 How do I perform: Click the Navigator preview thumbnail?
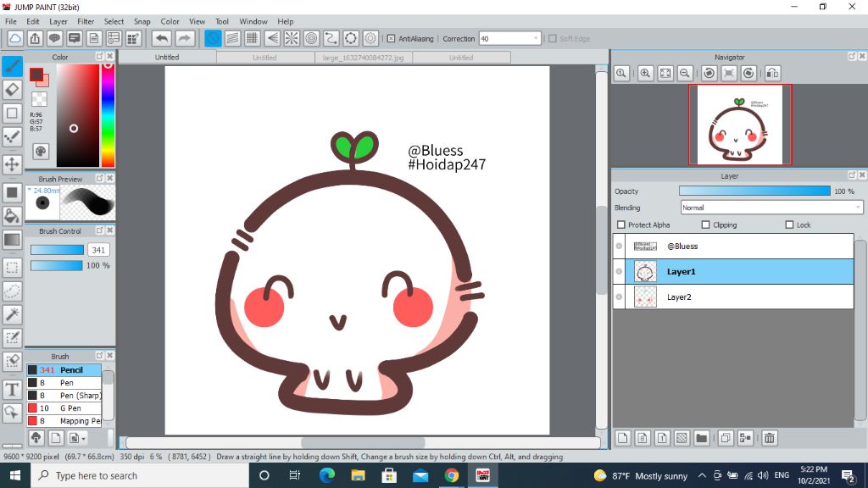click(740, 125)
